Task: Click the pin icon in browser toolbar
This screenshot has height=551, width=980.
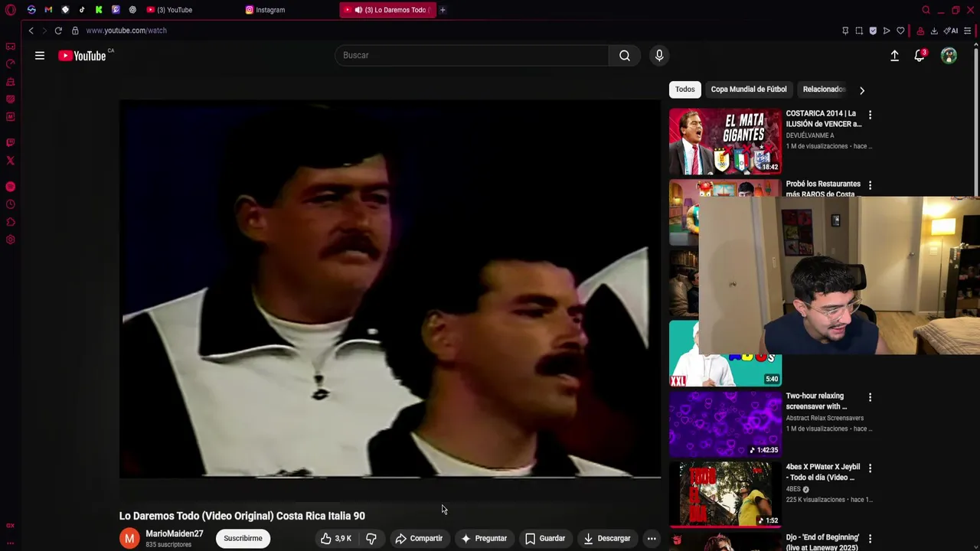Action: click(x=845, y=31)
